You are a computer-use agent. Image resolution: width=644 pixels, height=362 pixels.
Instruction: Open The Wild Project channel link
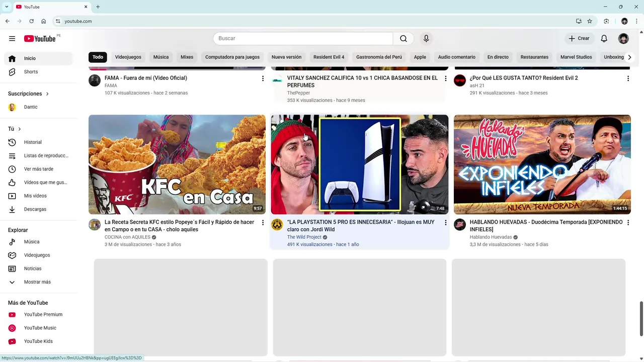tap(304, 237)
